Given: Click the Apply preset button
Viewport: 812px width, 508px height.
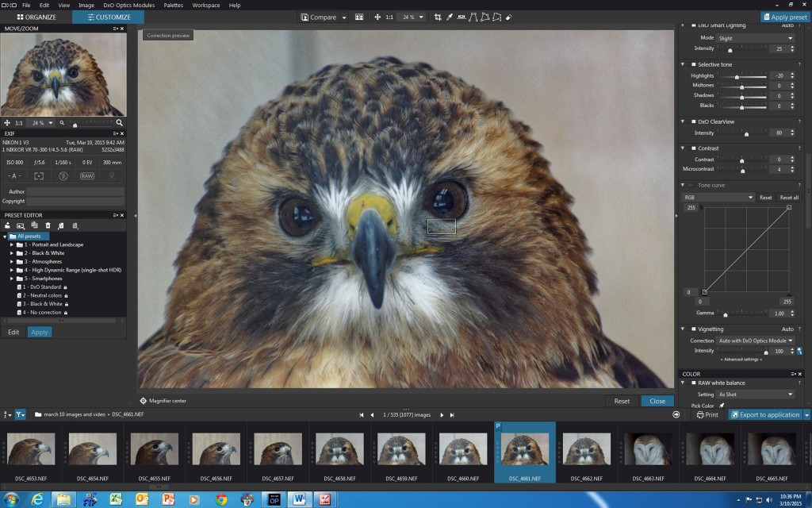Looking at the screenshot, I should pos(784,17).
